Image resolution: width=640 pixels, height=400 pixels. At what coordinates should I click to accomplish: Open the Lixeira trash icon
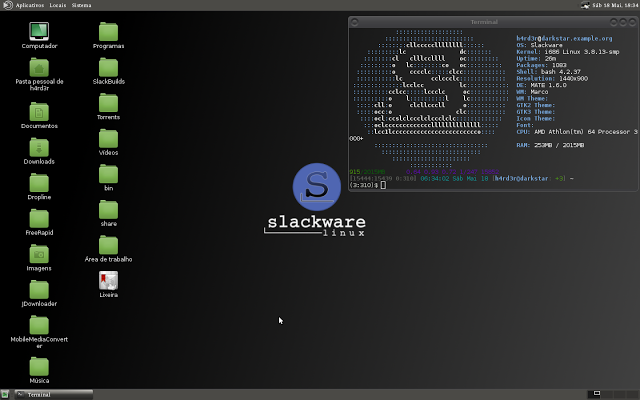(109, 281)
